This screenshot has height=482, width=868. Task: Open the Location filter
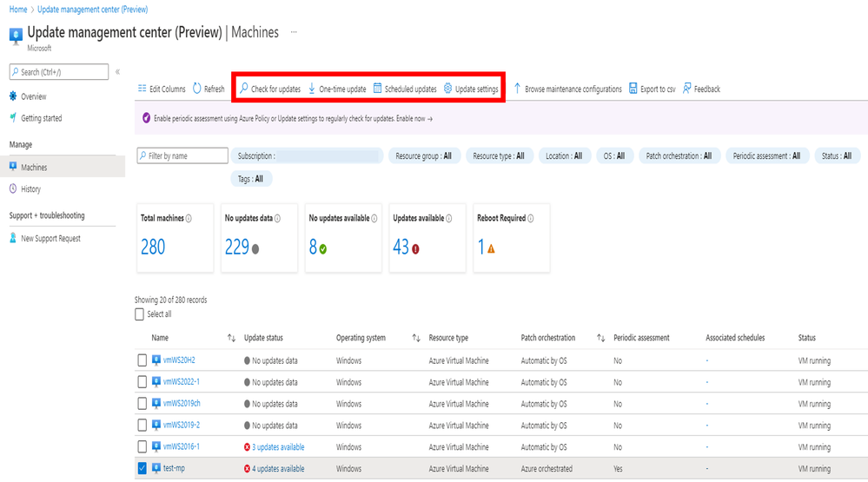tap(564, 156)
